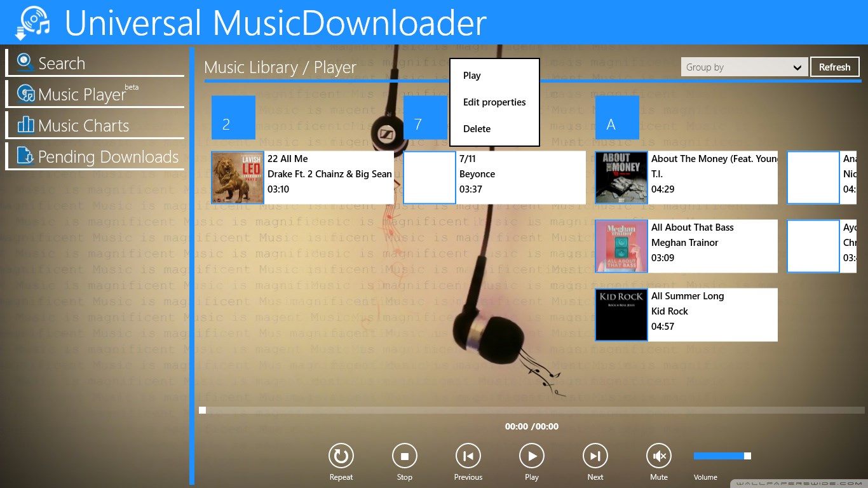Skip to Previous track icon
The height and width of the screenshot is (488, 868).
468,455
